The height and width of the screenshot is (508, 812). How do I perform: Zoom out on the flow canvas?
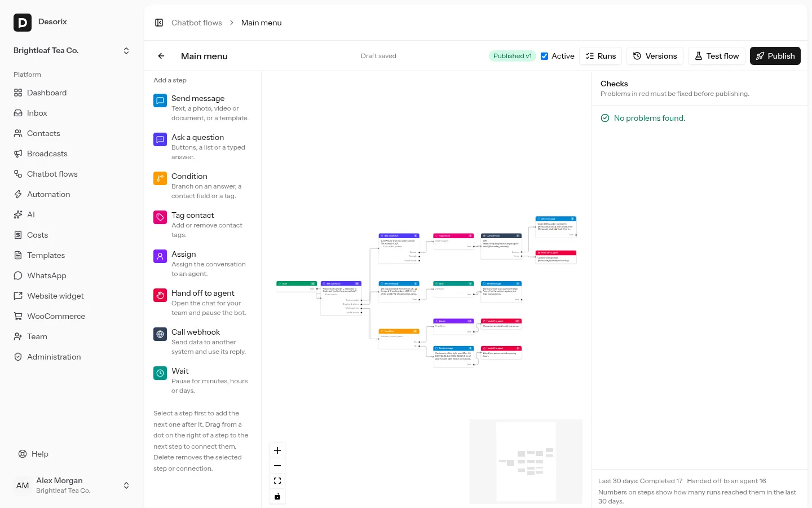point(277,466)
